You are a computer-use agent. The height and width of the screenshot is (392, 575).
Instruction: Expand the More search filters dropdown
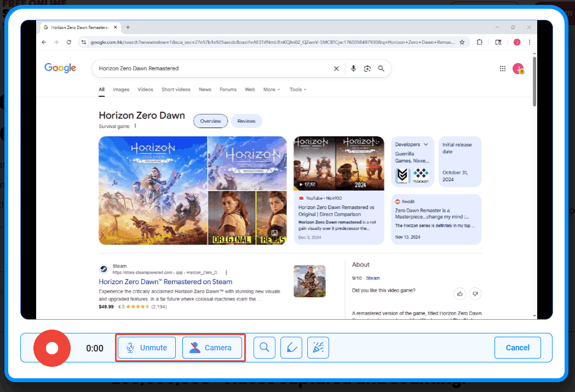271,89
